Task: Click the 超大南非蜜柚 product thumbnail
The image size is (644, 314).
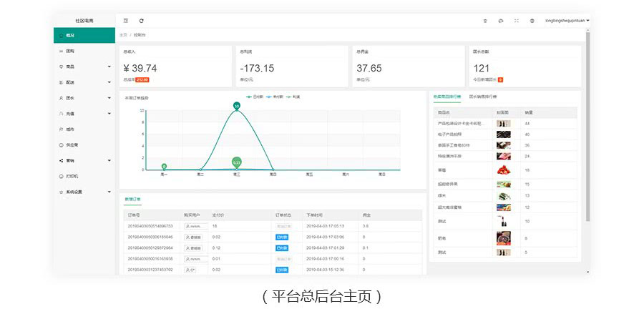Action: pos(504,207)
